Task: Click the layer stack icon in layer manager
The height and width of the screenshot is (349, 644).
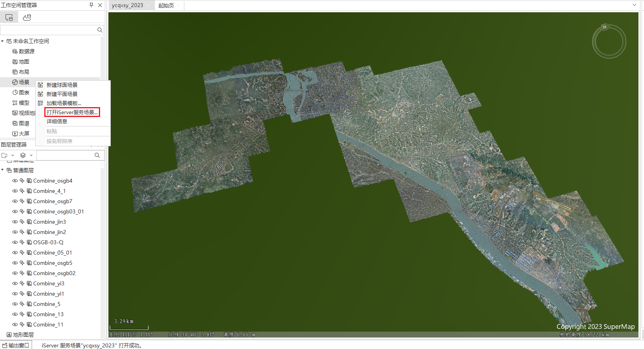Action: 23,155
